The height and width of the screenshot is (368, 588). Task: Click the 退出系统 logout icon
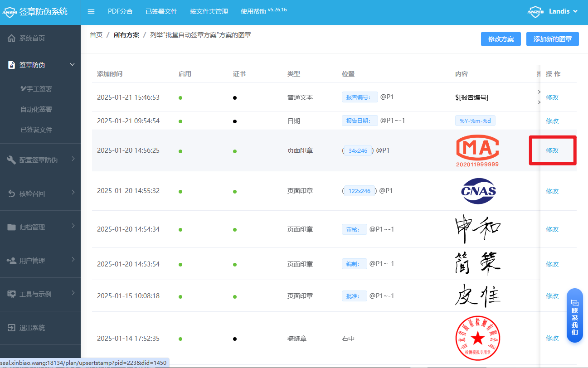11,328
